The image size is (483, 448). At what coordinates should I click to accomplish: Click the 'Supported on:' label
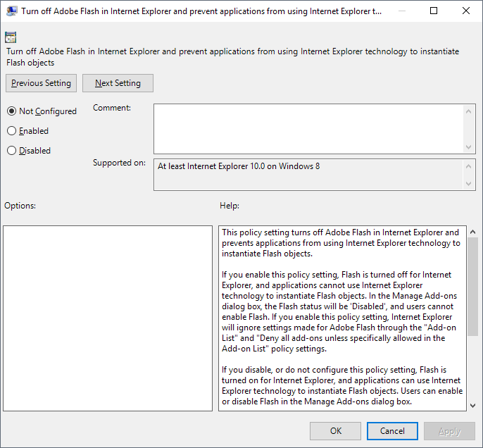click(119, 163)
